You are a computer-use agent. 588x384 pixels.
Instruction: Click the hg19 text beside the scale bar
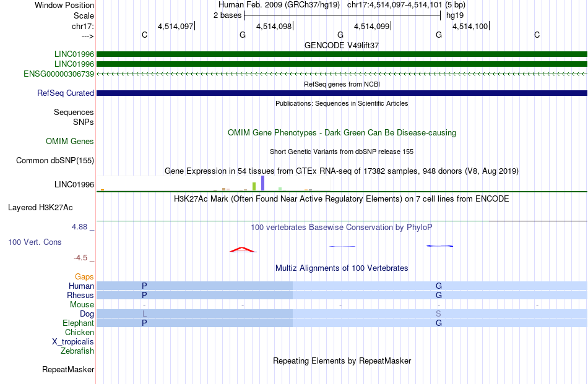(455, 15)
